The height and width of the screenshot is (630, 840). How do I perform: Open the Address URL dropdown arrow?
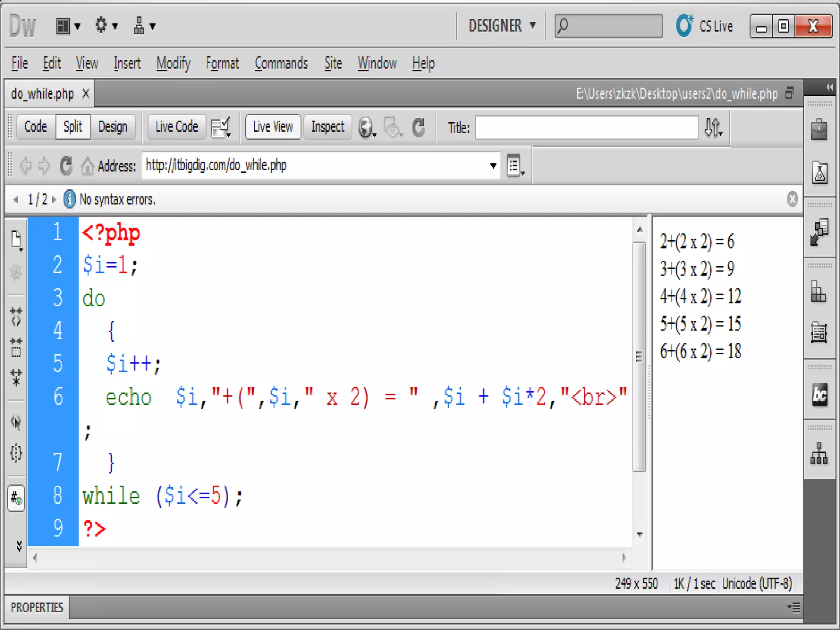coord(493,166)
